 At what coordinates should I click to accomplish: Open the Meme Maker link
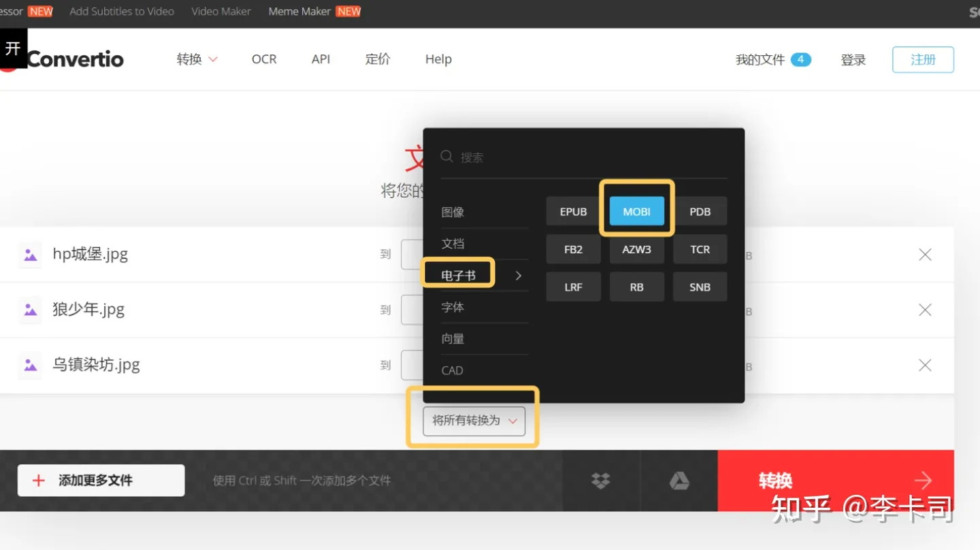click(299, 12)
